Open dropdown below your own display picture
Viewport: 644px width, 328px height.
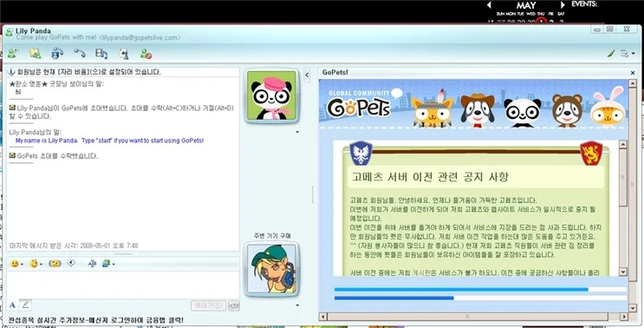(x=297, y=305)
